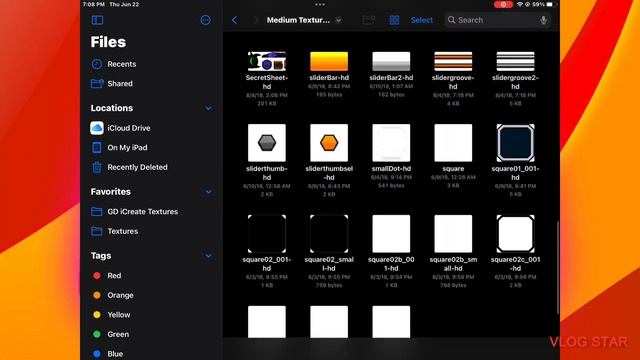Tap the Select button
The width and height of the screenshot is (640, 360).
coord(422,20)
